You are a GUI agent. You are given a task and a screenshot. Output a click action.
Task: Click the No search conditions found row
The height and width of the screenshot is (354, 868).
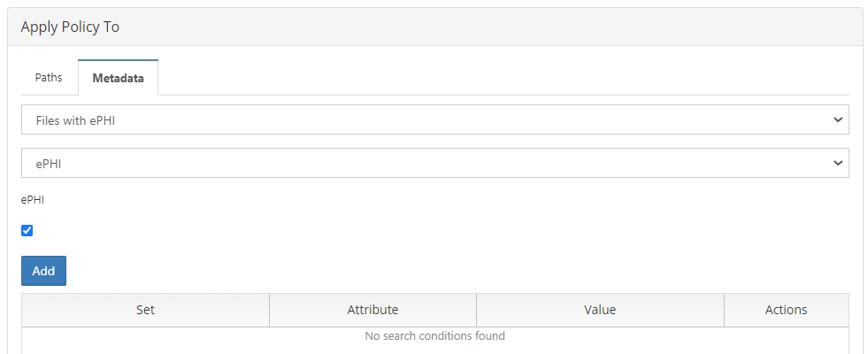(434, 336)
